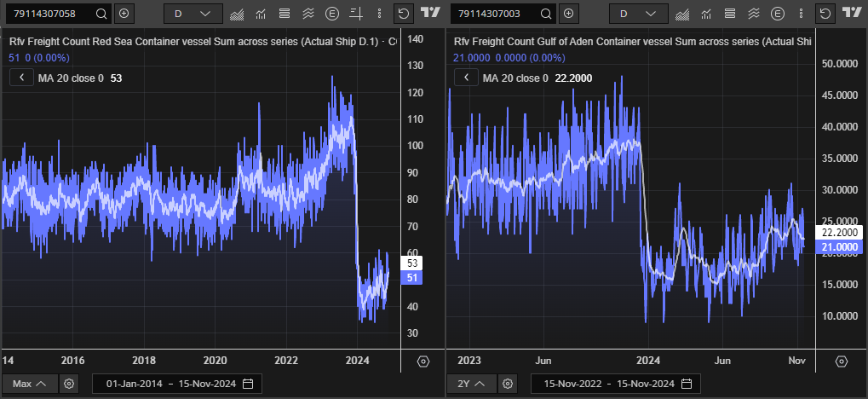
Task: Open the indicators icon on the right chart
Action: point(706,14)
